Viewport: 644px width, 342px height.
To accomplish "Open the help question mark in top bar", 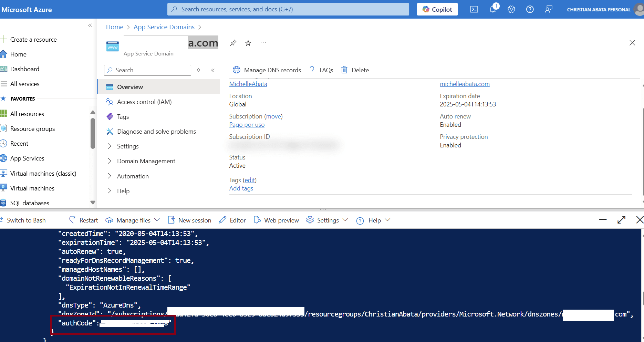I will pos(530,9).
